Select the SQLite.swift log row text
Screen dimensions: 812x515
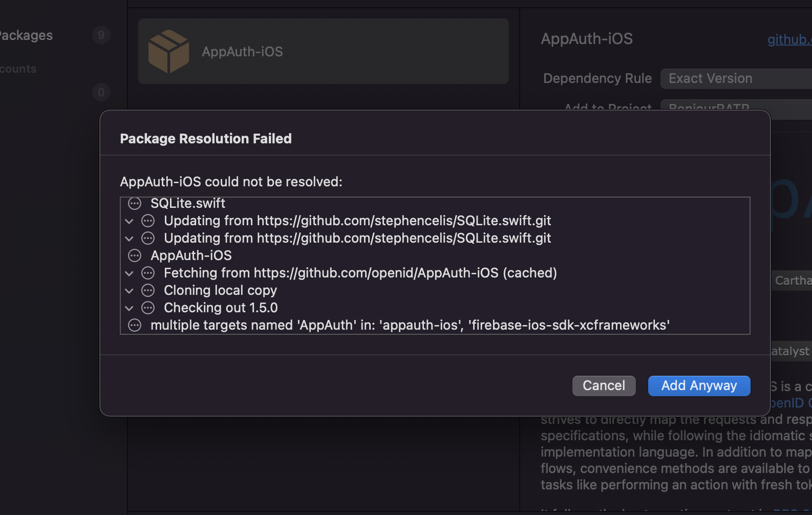click(x=188, y=203)
